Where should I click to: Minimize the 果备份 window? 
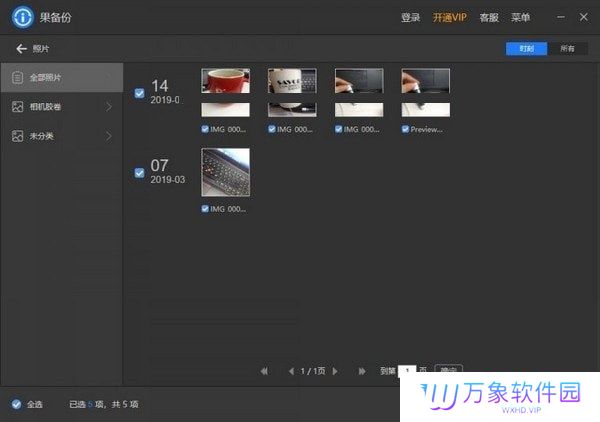click(561, 17)
